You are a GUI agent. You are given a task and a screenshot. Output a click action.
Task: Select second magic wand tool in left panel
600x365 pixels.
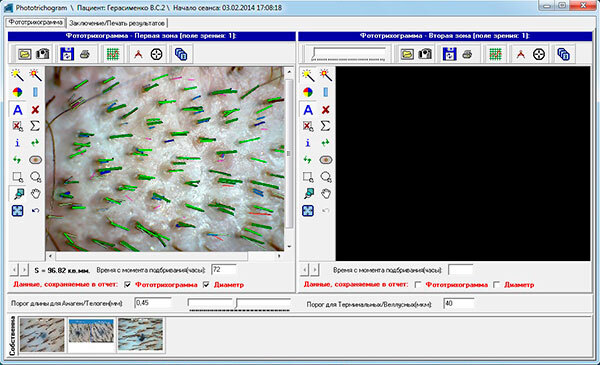pos(35,75)
